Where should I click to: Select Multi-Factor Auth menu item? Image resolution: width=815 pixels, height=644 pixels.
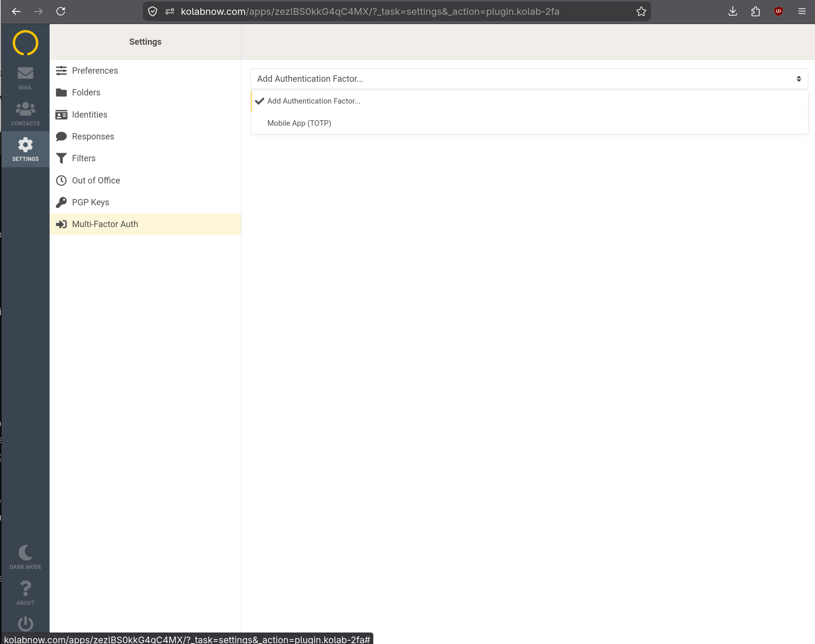pyautogui.click(x=105, y=224)
